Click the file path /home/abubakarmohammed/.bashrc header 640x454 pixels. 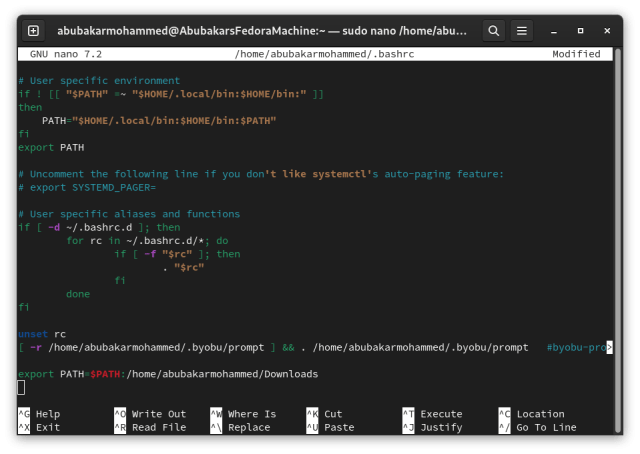coord(324,54)
